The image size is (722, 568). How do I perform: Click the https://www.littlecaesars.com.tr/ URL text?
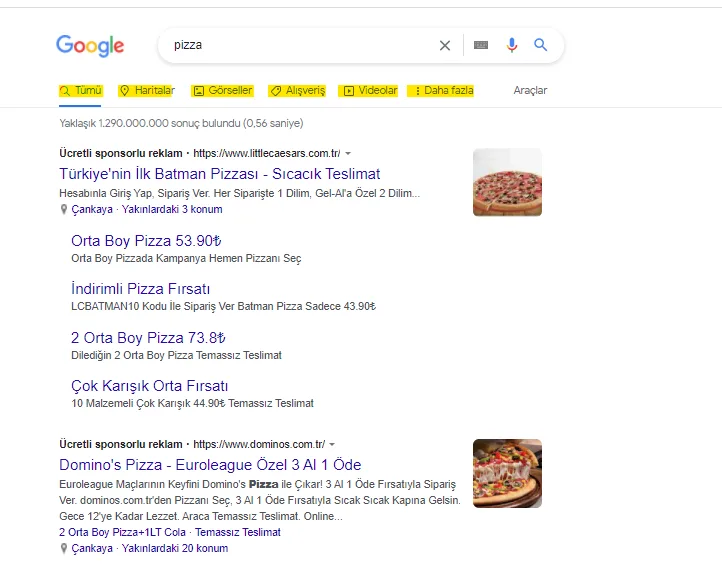(x=267, y=153)
